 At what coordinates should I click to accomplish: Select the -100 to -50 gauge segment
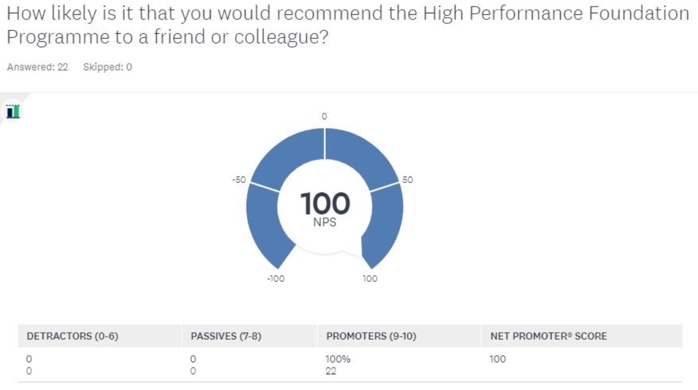[x=267, y=224]
